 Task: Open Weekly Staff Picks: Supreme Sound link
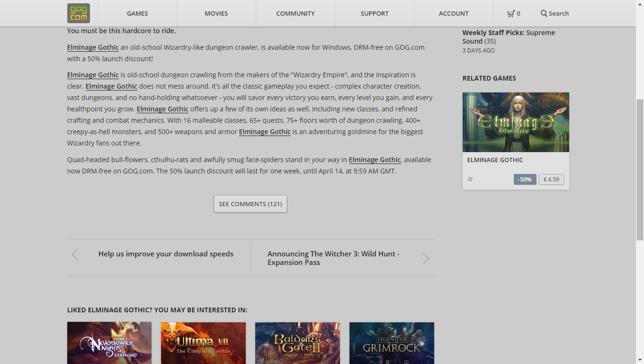tap(509, 37)
